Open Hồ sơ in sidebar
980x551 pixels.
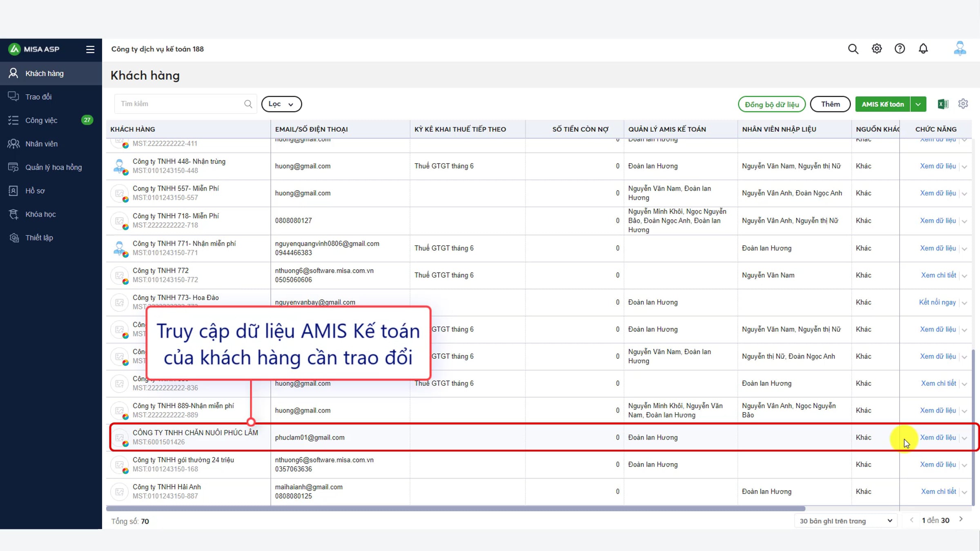[x=51, y=191]
